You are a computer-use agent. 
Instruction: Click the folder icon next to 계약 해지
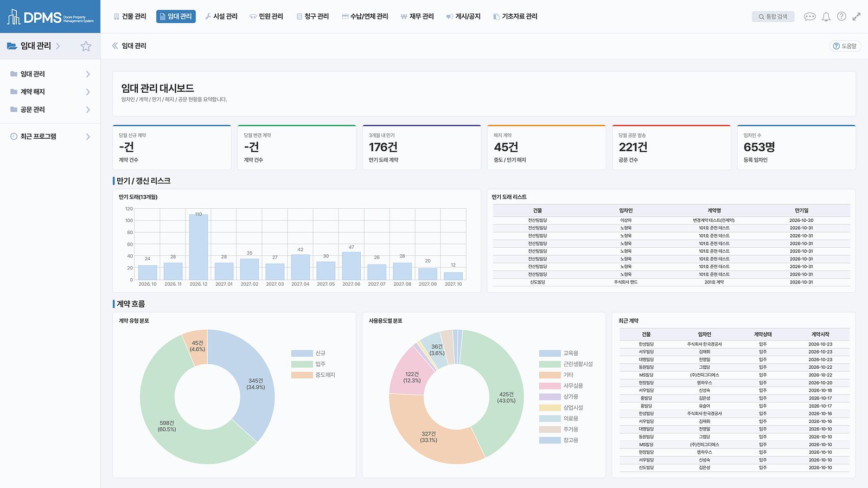(x=14, y=92)
